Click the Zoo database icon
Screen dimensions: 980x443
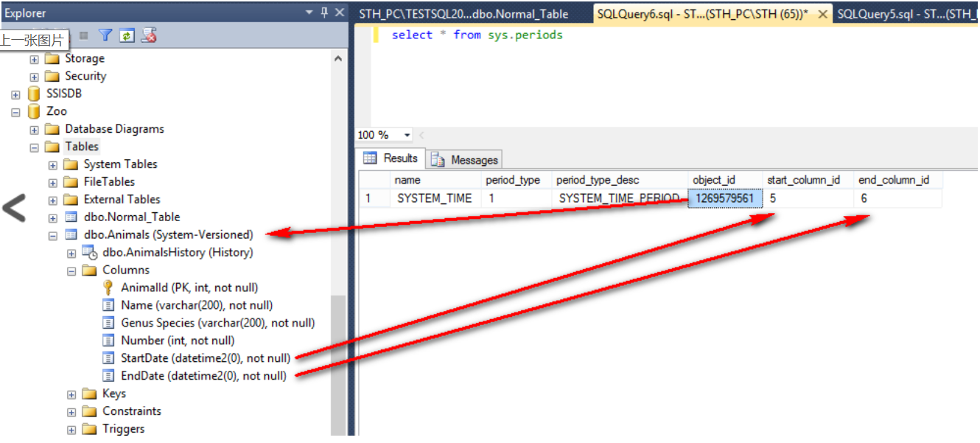click(x=32, y=111)
